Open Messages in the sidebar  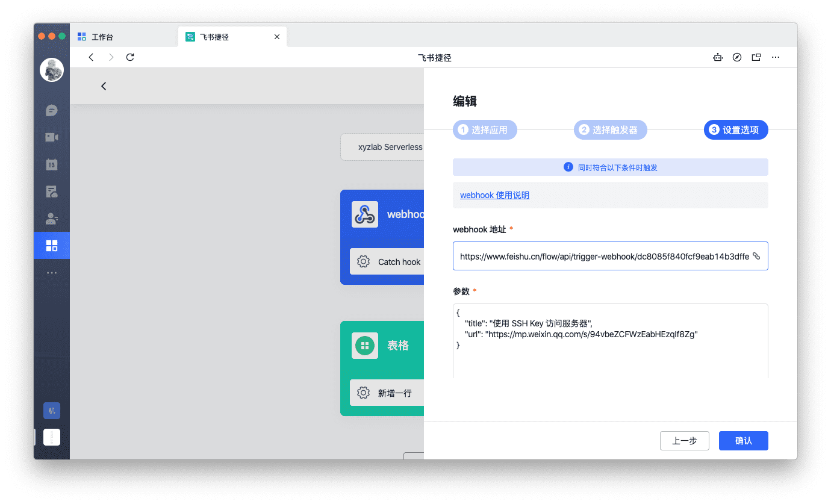[x=52, y=110]
